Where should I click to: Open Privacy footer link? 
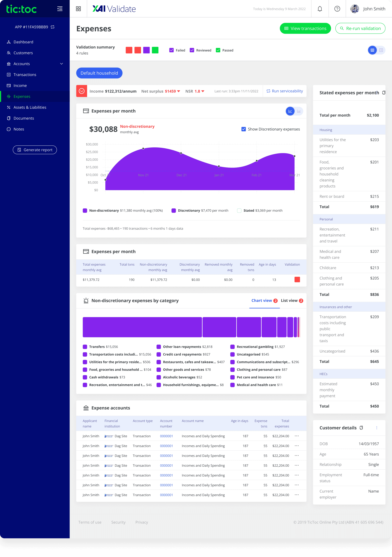click(142, 522)
